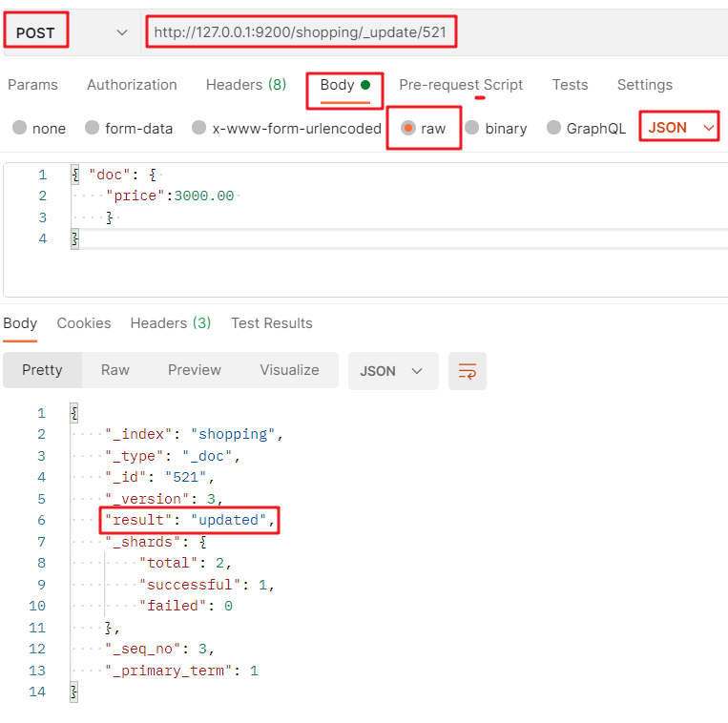Select the binary body radio button
Viewport: 728px width, 723px height.
[471, 128]
